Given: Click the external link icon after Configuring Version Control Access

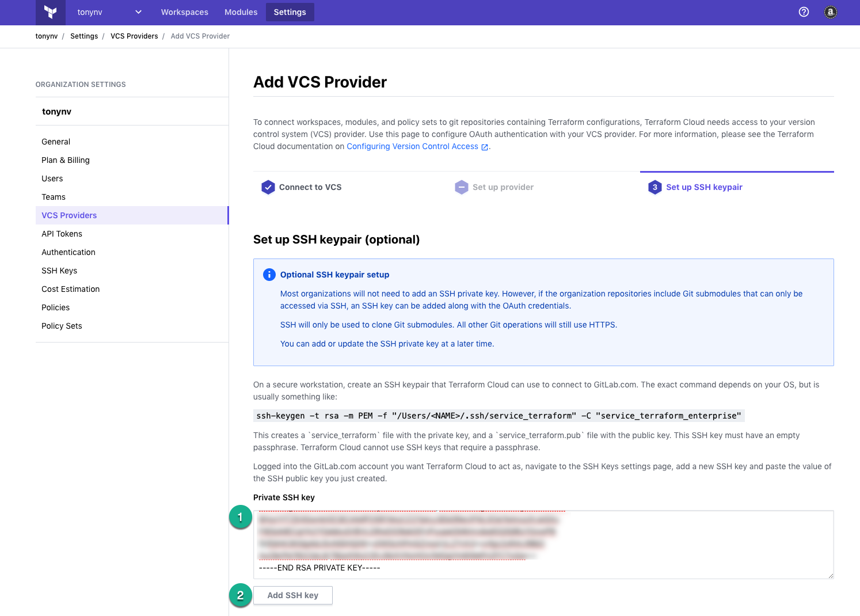Looking at the screenshot, I should pyautogui.click(x=485, y=147).
